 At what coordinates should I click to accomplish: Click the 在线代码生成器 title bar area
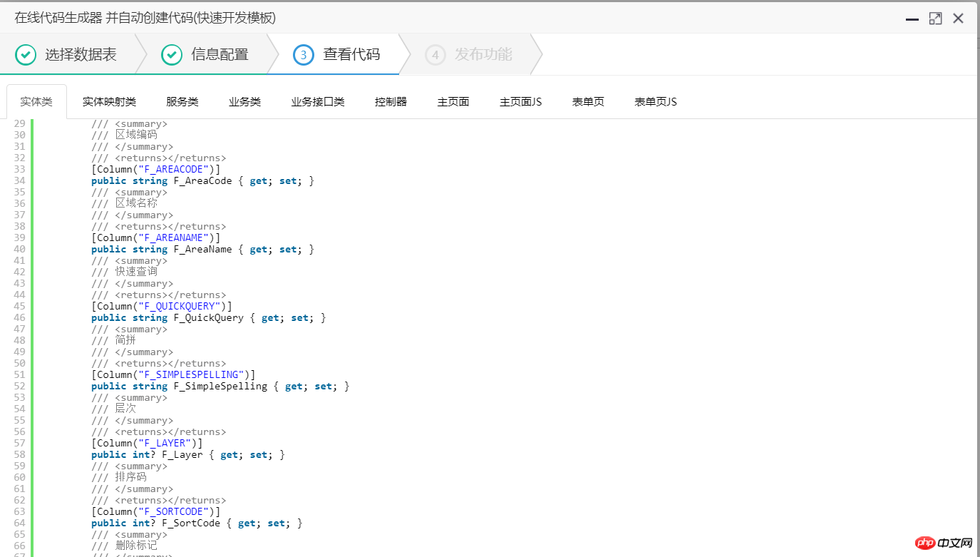pyautogui.click(x=143, y=18)
